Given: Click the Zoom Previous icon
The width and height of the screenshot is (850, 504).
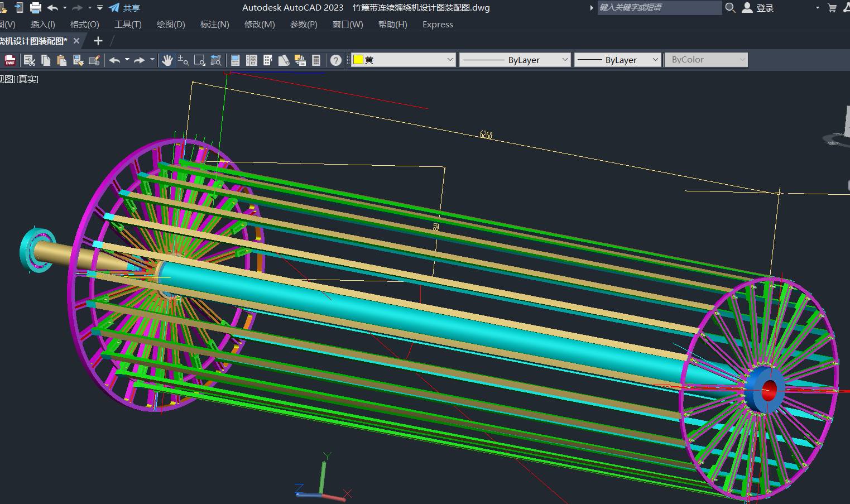Looking at the screenshot, I should pyautogui.click(x=215, y=60).
